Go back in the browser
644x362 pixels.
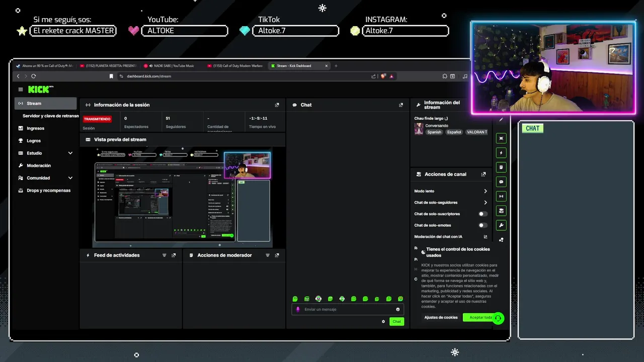coord(18,76)
